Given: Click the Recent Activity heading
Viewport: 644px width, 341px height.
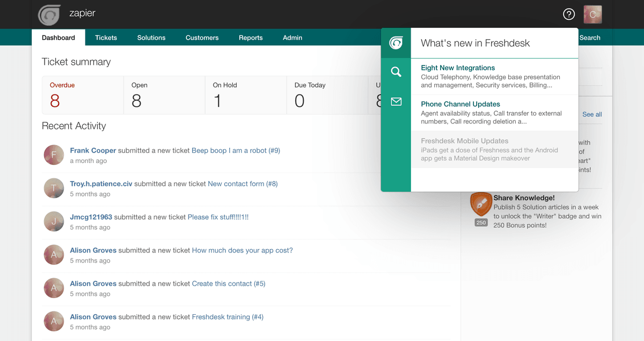Looking at the screenshot, I should click(x=74, y=126).
